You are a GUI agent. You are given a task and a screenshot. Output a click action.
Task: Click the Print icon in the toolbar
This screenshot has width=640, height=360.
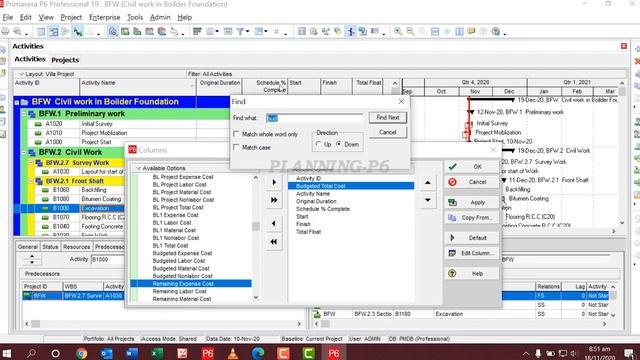[5, 31]
